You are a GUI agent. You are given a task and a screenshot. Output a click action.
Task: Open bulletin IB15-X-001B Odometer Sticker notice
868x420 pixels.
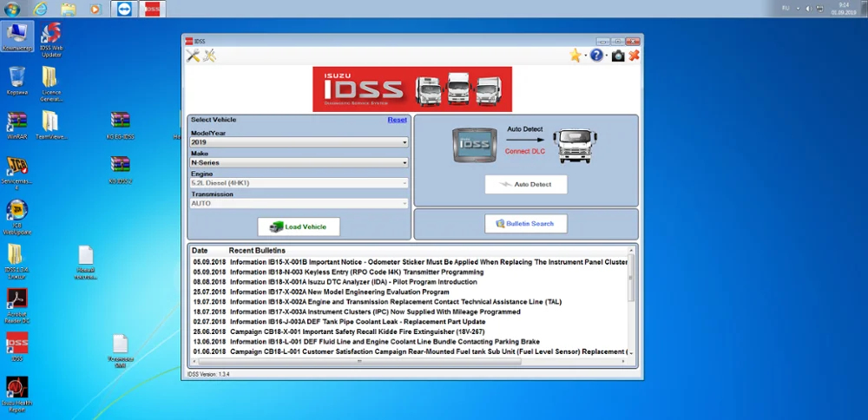[x=411, y=262]
